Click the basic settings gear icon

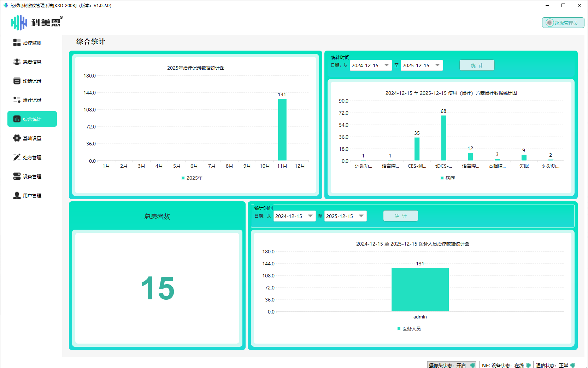pos(17,138)
